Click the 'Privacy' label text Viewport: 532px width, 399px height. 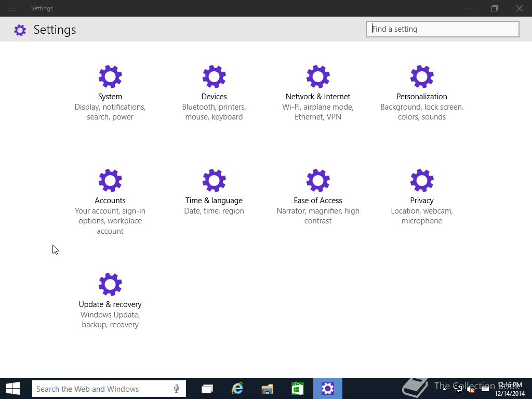pos(422,201)
